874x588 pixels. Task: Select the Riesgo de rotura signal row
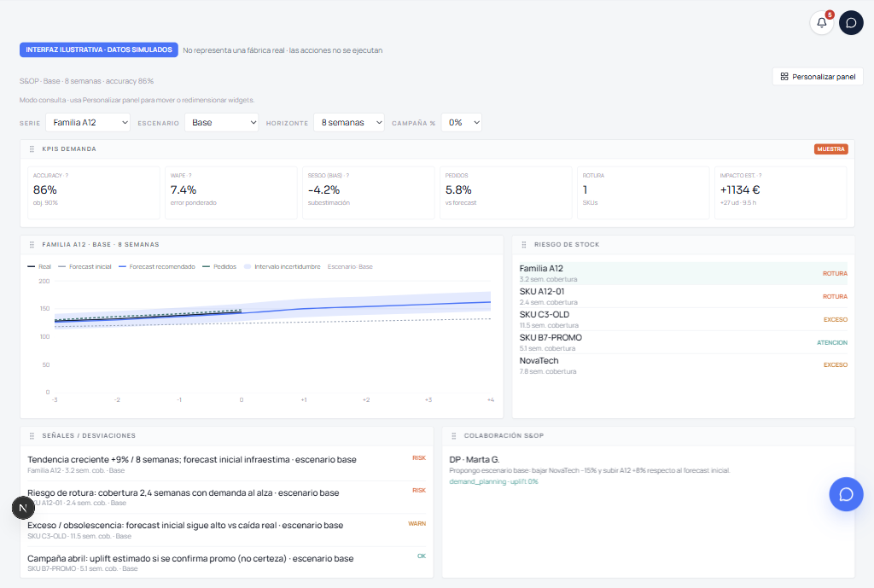tap(226, 498)
